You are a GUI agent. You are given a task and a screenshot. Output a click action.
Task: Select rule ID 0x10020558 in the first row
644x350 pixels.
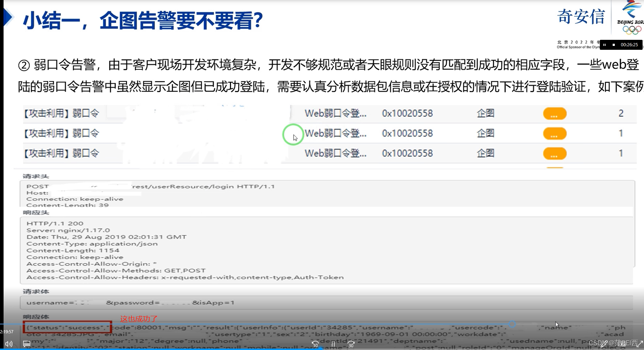[x=407, y=113]
